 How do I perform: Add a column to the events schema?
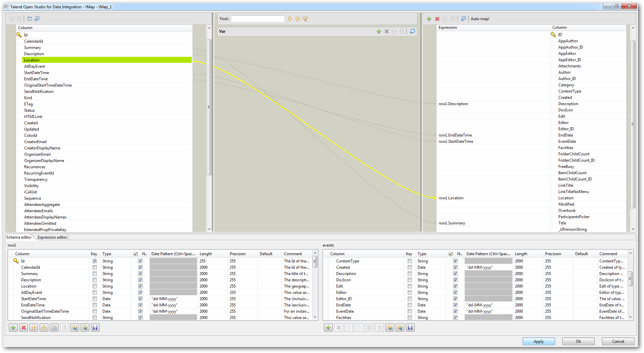click(328, 328)
